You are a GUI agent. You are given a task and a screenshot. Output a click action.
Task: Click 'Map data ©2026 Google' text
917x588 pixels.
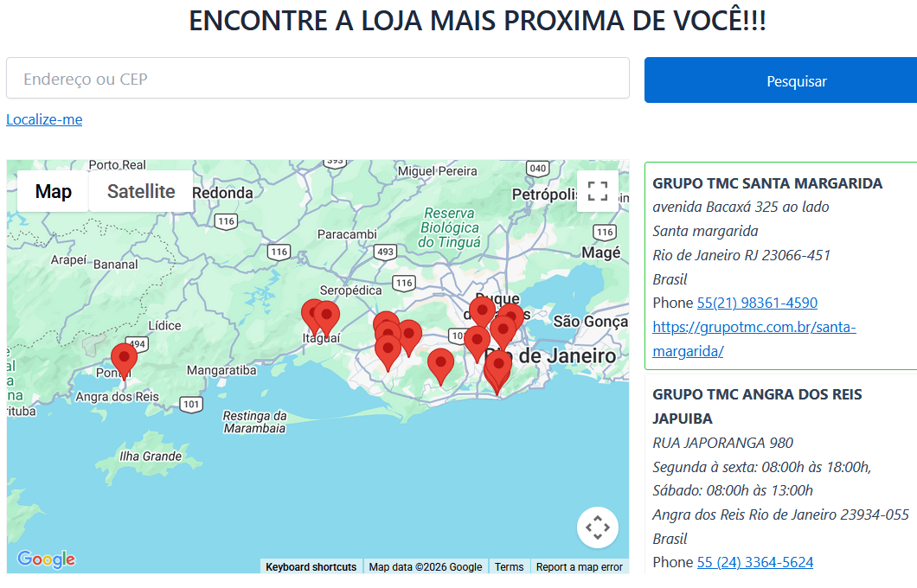coord(425,567)
